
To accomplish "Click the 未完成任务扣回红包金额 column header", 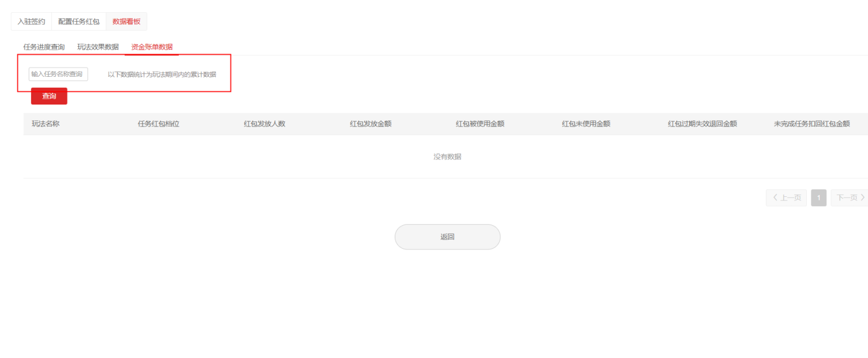I will pyautogui.click(x=812, y=124).
